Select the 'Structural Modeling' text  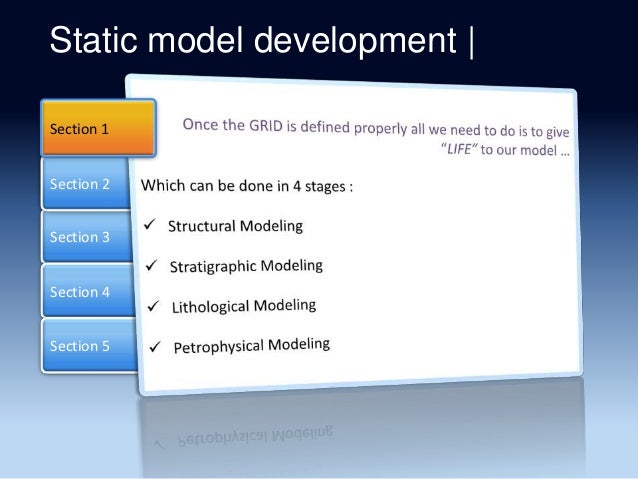(x=235, y=226)
